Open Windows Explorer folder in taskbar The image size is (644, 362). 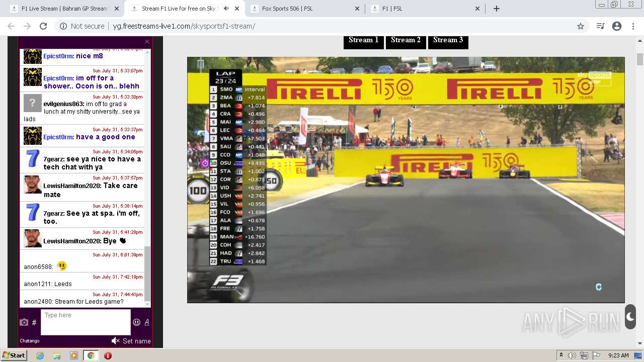click(57, 355)
